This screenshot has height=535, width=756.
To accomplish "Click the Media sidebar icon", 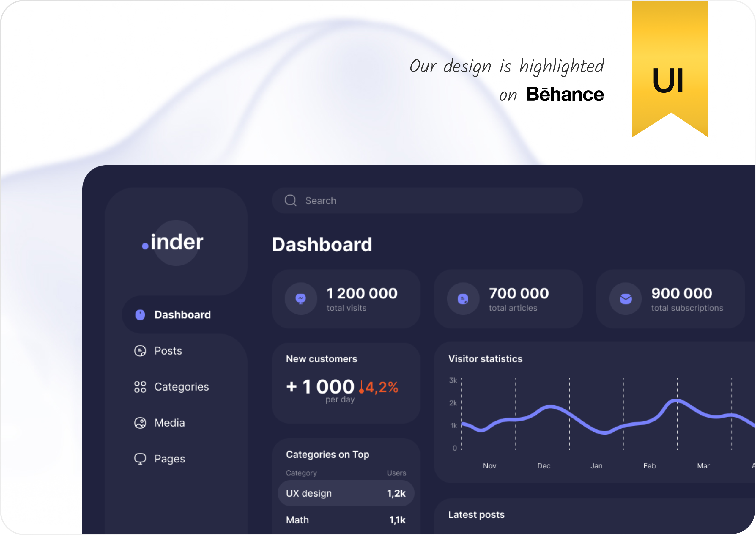I will [140, 423].
